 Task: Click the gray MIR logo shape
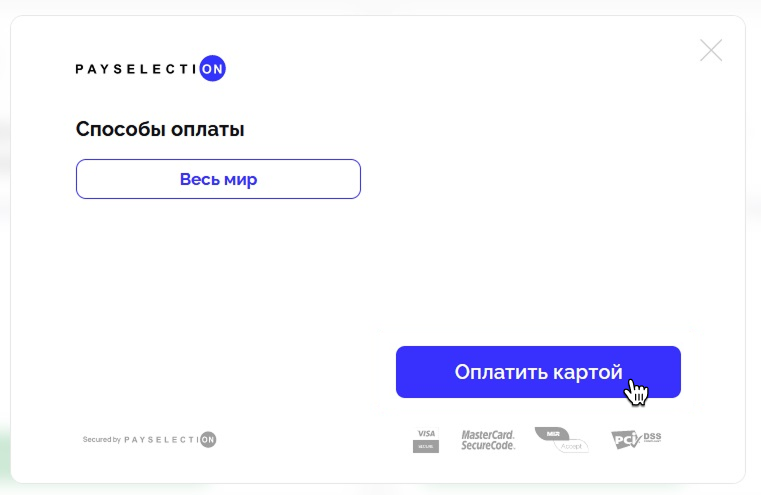click(552, 433)
